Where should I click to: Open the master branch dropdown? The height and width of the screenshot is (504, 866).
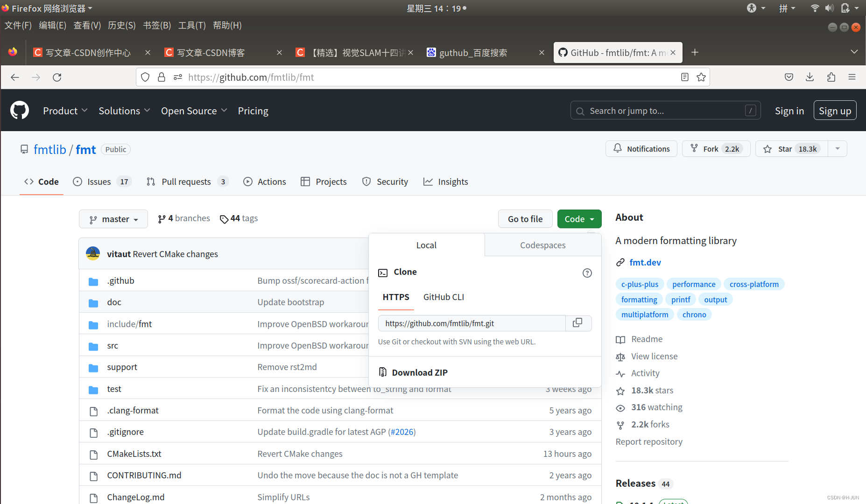pyautogui.click(x=113, y=218)
